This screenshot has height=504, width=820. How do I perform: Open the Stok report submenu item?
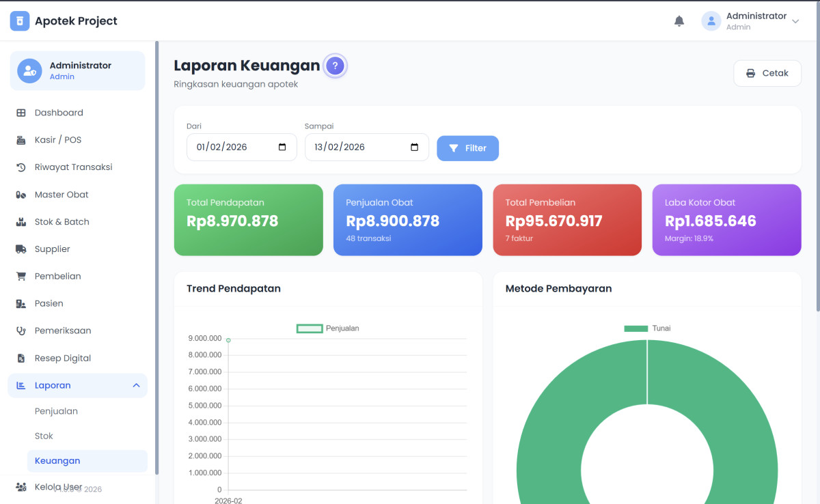coord(87,436)
